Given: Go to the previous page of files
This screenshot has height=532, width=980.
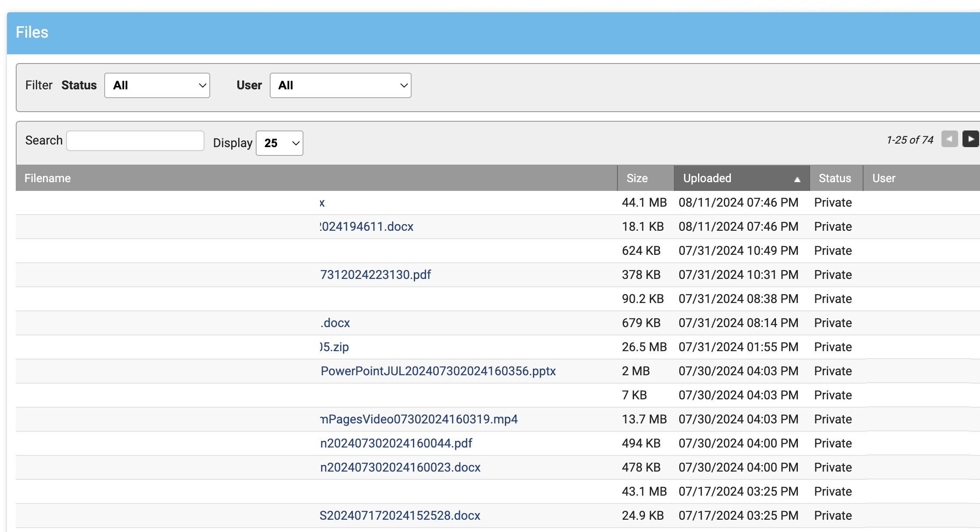Looking at the screenshot, I should [949, 139].
